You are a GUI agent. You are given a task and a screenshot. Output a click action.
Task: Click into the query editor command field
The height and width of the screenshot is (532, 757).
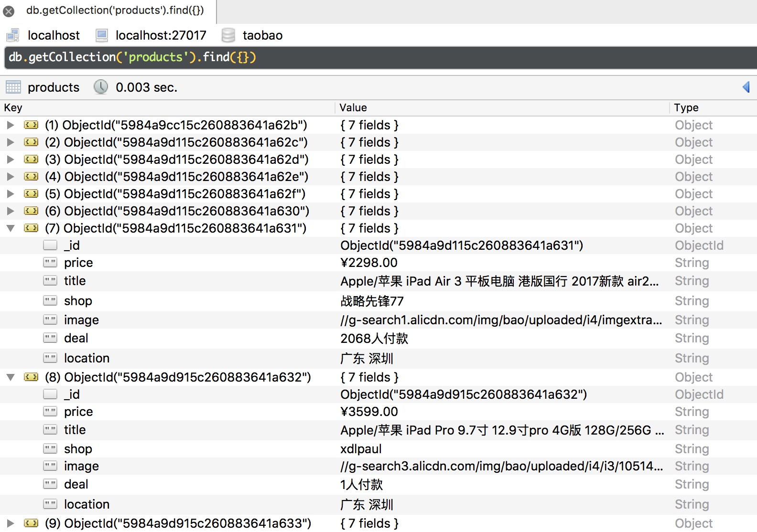click(x=382, y=57)
